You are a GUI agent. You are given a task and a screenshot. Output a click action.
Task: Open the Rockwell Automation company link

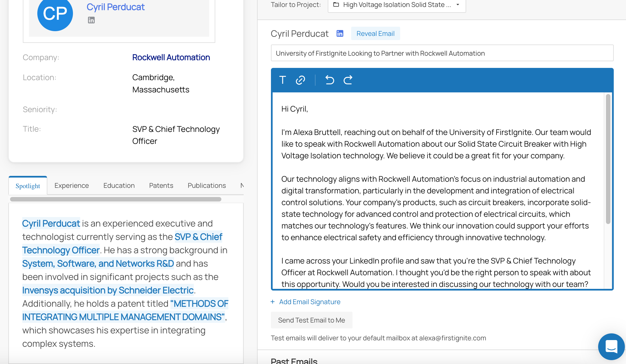point(171,57)
